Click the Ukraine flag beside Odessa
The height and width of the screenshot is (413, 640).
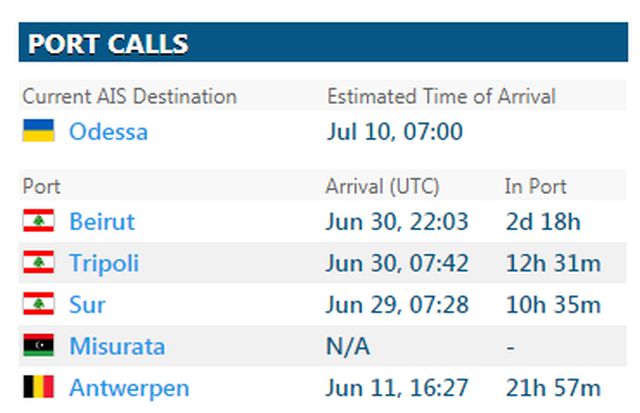pyautogui.click(x=38, y=131)
